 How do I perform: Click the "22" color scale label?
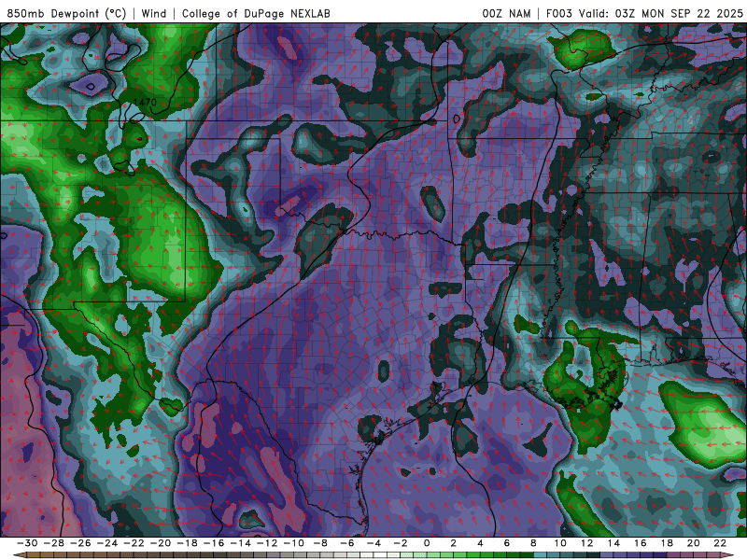(720, 543)
